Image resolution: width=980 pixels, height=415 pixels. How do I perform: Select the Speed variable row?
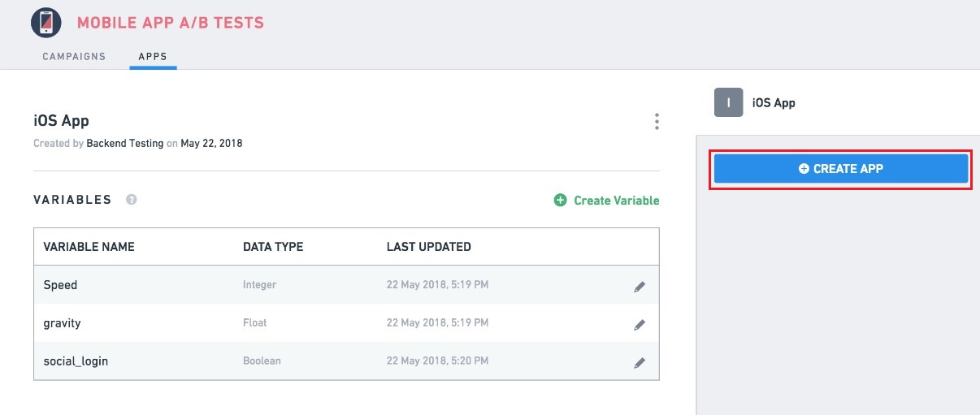[346, 285]
